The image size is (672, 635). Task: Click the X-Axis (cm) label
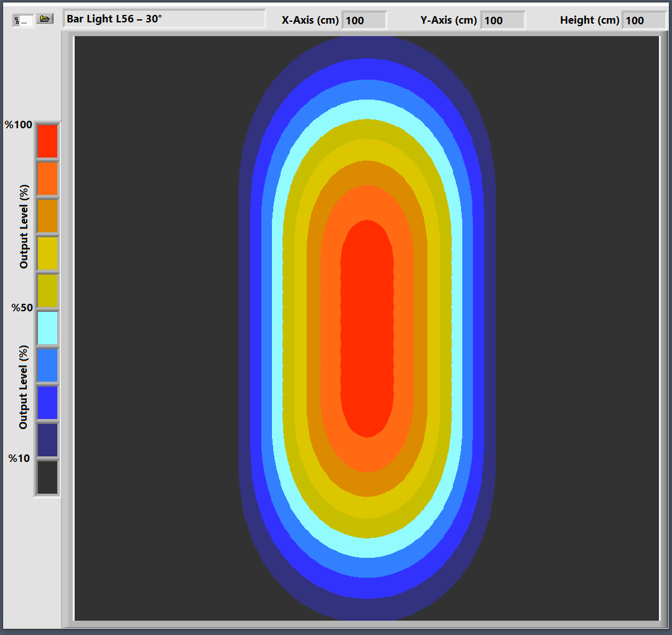[310, 20]
